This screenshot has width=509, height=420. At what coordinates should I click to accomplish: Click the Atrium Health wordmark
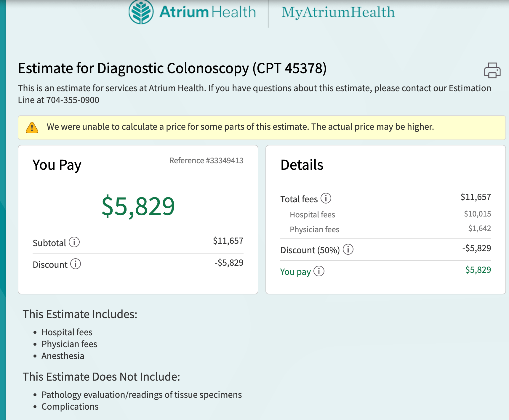coord(207,12)
